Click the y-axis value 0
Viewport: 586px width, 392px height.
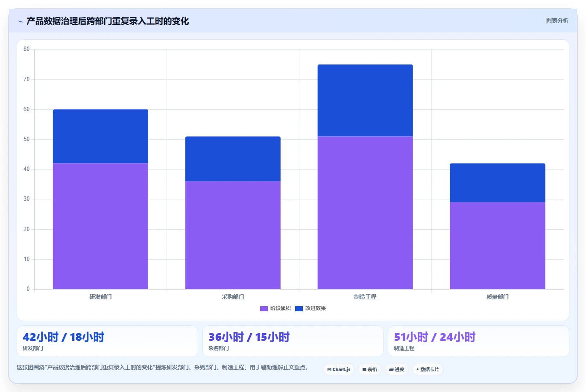pyautogui.click(x=28, y=289)
